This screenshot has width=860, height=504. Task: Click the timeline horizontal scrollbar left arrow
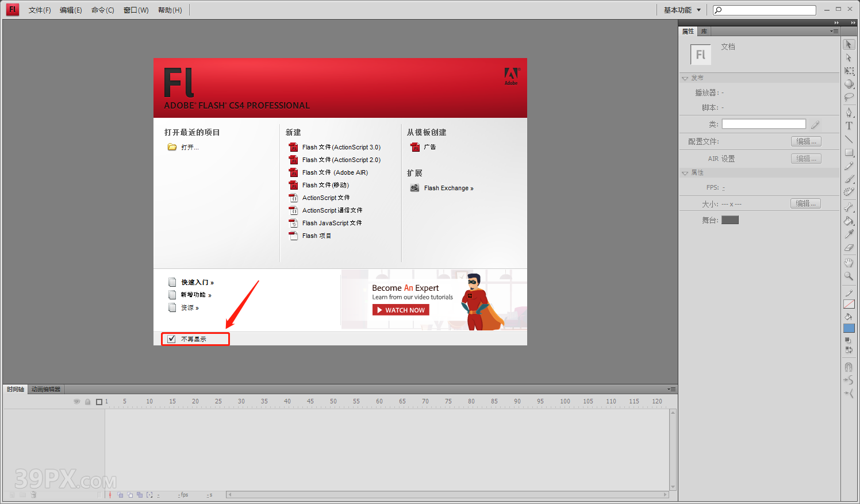pyautogui.click(x=229, y=494)
